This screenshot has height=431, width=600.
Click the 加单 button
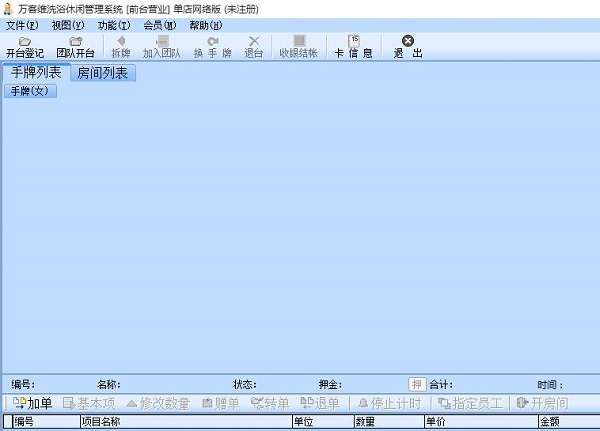[x=33, y=404]
